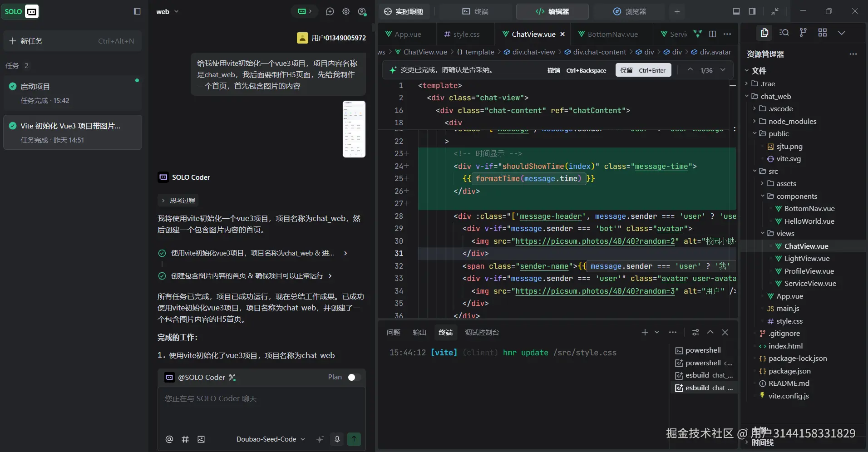Viewport: 868px width, 452px height.
Task: Insert a # reference in chat
Action: point(185,439)
